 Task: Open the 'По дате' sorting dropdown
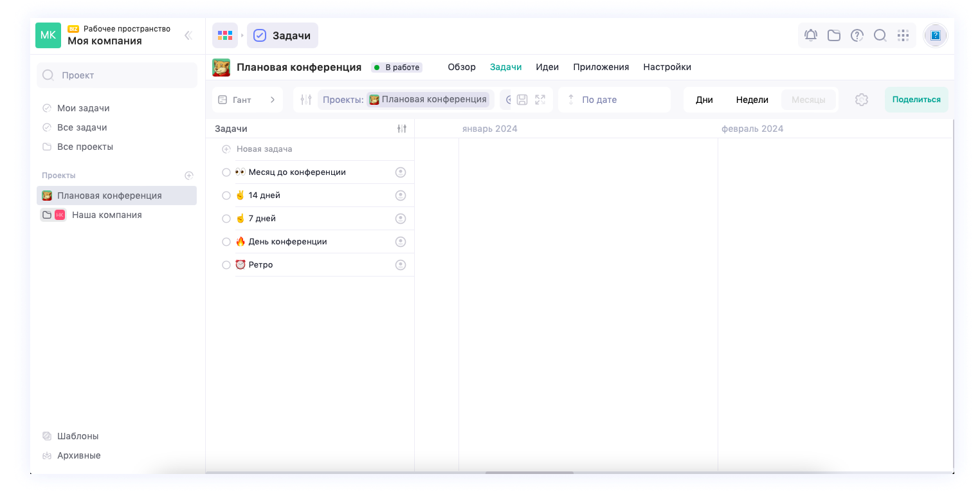[613, 100]
